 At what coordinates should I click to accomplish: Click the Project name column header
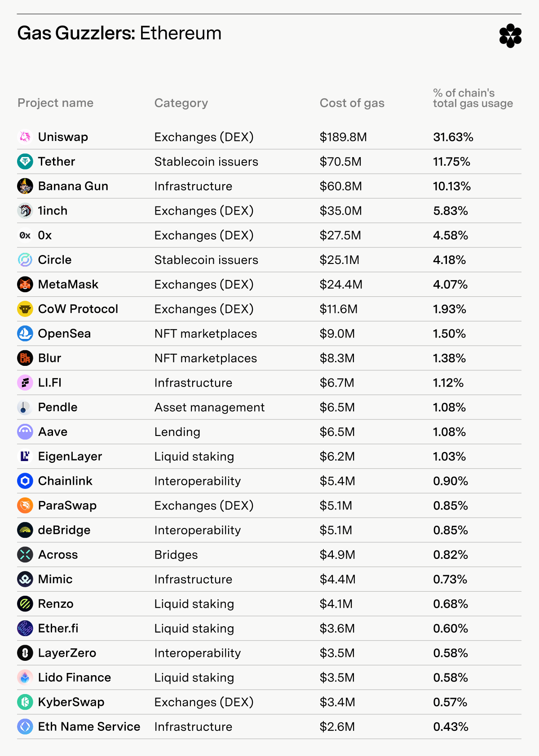coord(56,103)
